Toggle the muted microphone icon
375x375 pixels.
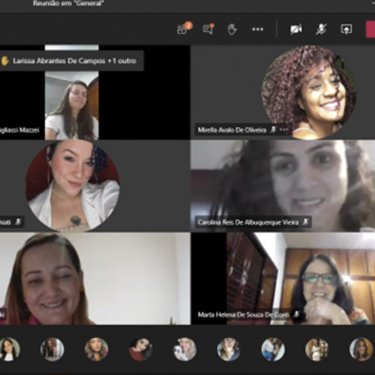click(x=321, y=29)
